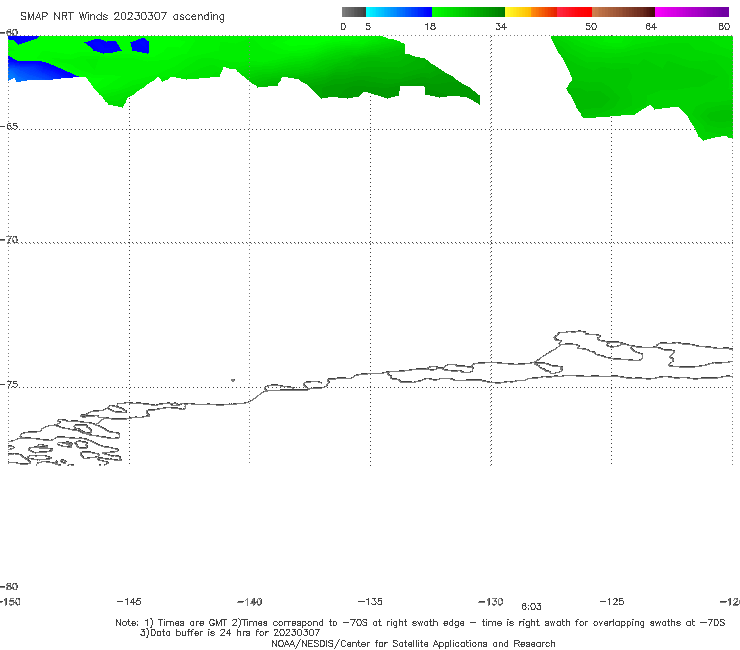This screenshot has height=650, width=740.
Task: Click the latitude label '-75'
Action: [x=9, y=384]
